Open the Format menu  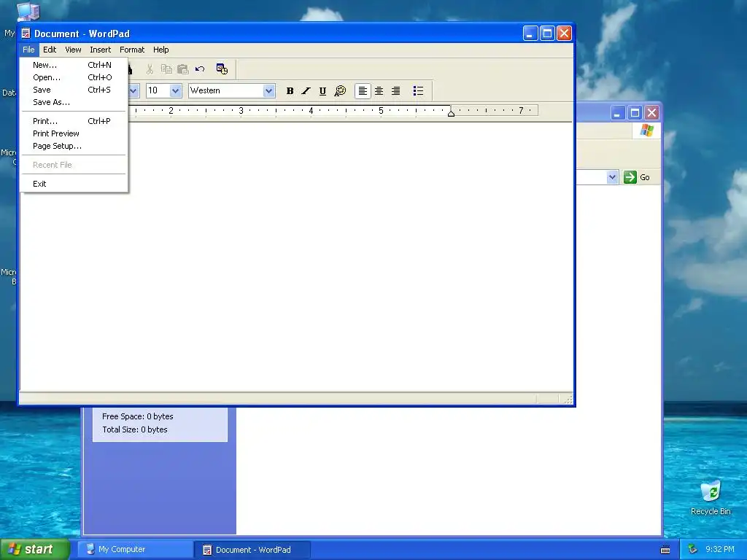pos(132,50)
